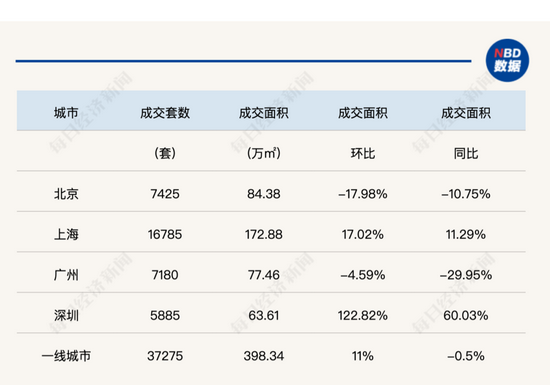Select the 广州 row label
Screen dimensions: 550x385
66,275
